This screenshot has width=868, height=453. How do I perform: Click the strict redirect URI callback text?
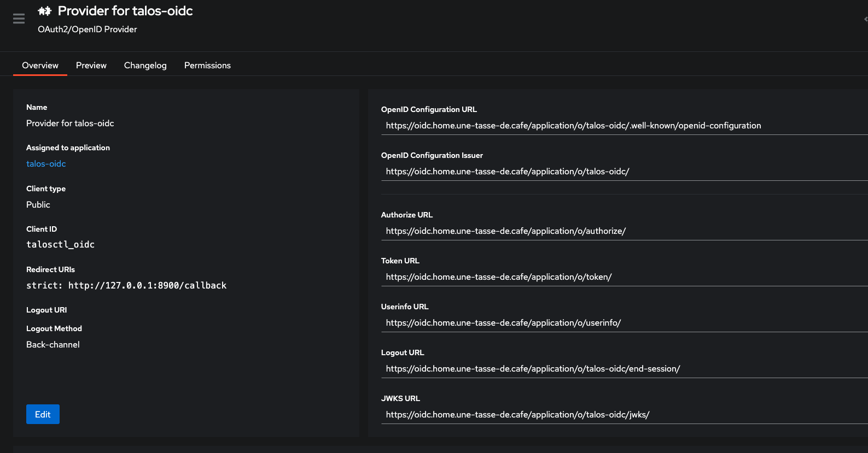(126, 285)
